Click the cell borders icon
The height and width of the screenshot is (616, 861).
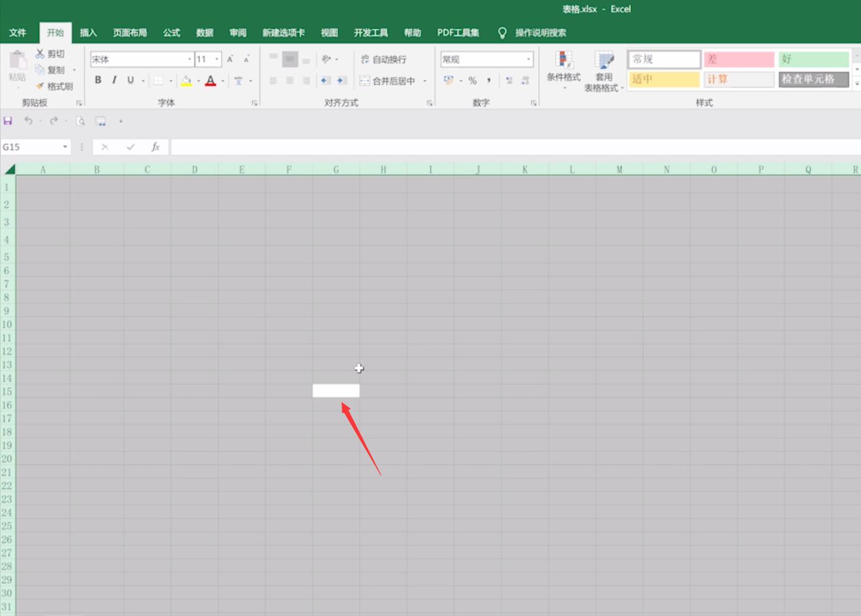tap(159, 80)
